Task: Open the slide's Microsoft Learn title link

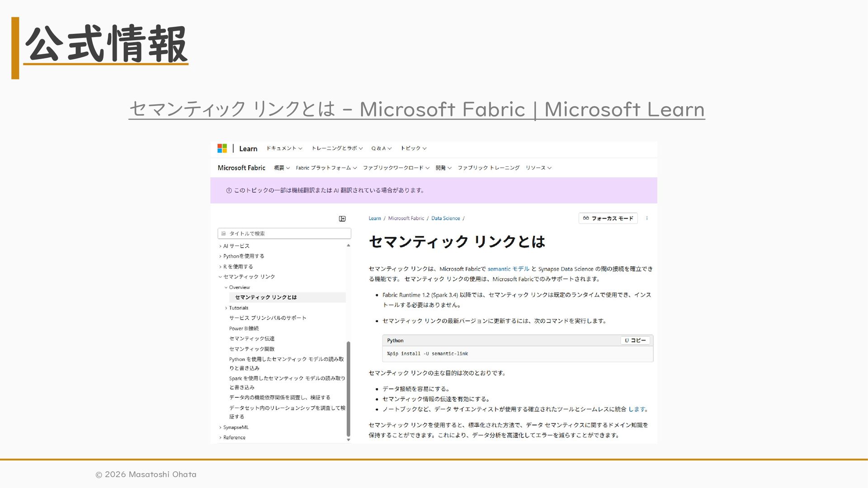Action: 416,109
